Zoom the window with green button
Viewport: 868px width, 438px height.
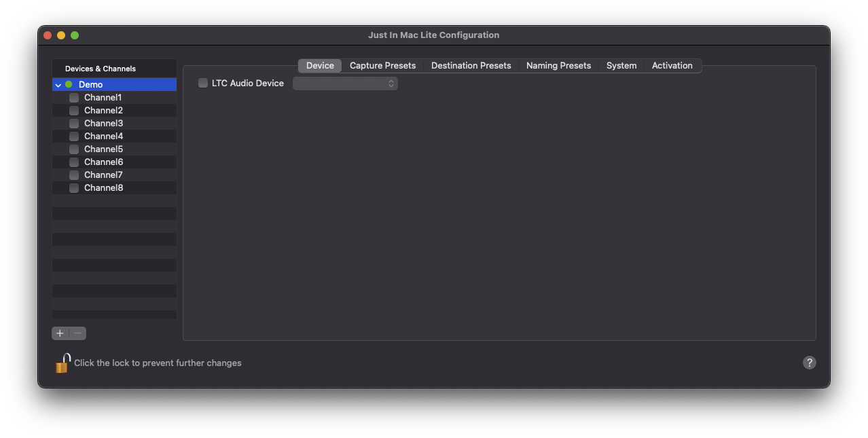[x=75, y=35]
